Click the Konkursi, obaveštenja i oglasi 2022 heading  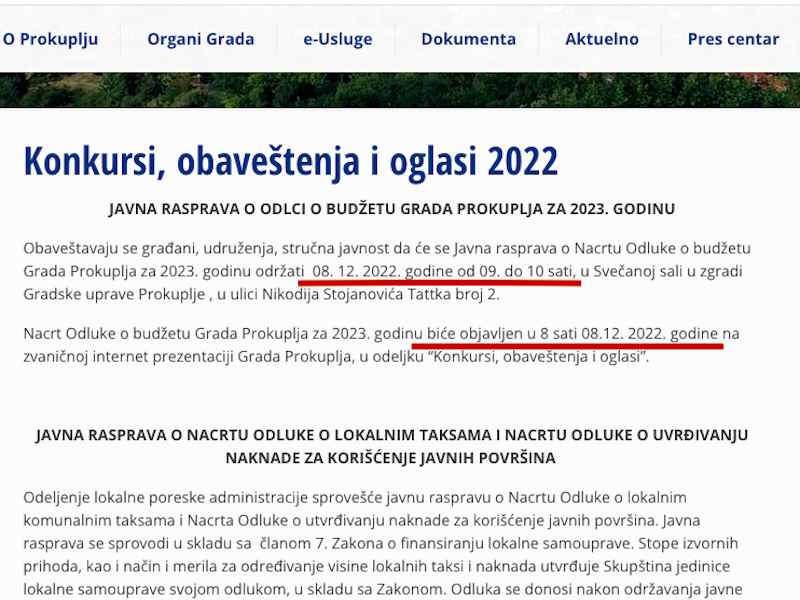click(x=289, y=158)
